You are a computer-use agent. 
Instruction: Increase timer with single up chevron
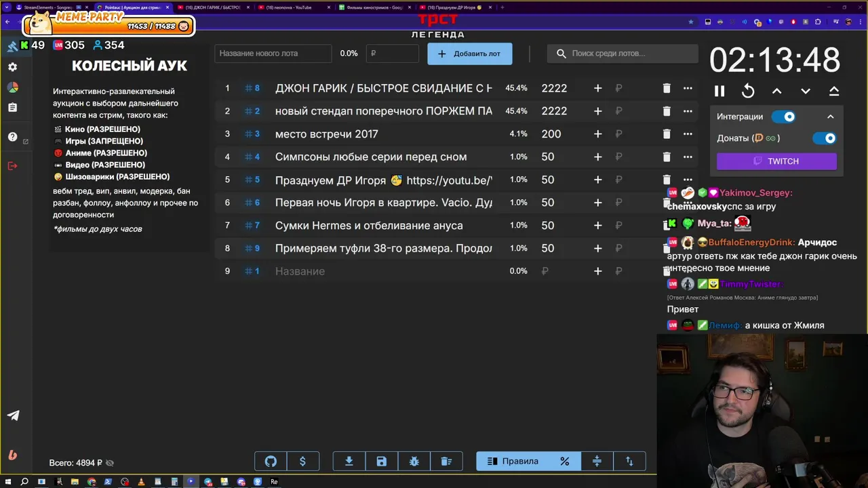777,91
